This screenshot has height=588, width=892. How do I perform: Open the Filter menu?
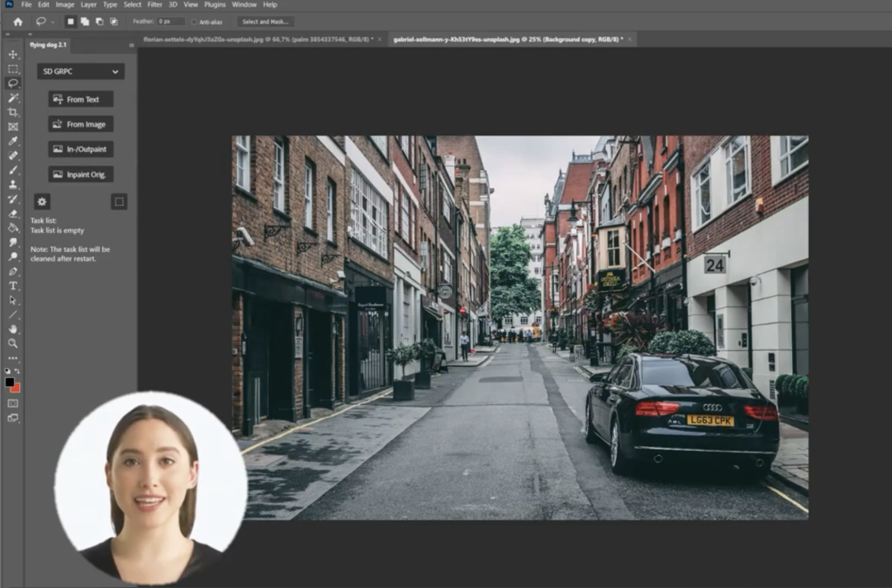coord(154,5)
